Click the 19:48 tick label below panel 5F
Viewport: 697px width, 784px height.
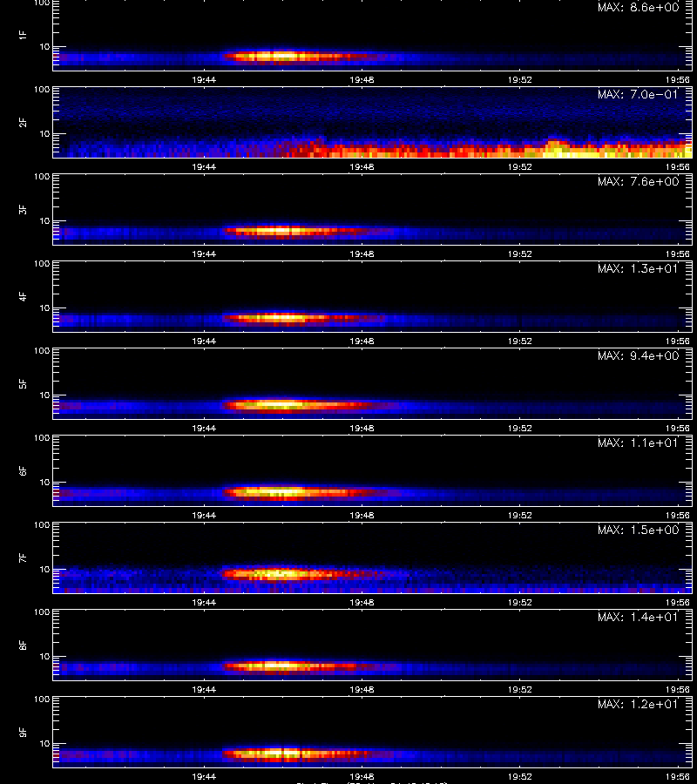point(362,428)
